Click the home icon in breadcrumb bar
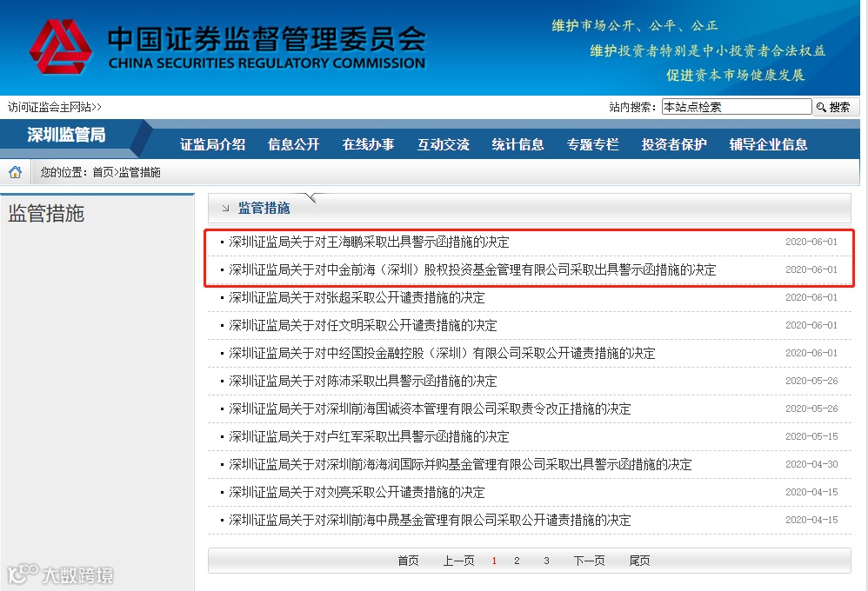This screenshot has height=591, width=868. coord(15,172)
